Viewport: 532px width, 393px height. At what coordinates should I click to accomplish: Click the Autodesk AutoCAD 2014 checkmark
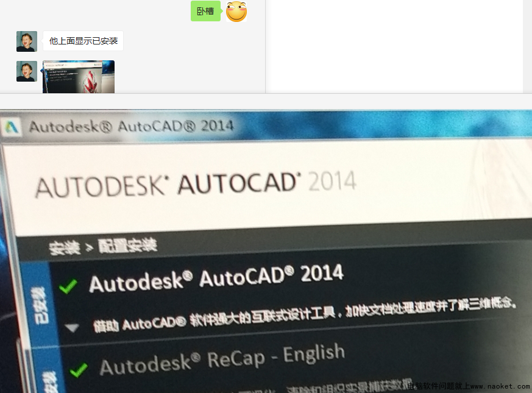point(68,286)
